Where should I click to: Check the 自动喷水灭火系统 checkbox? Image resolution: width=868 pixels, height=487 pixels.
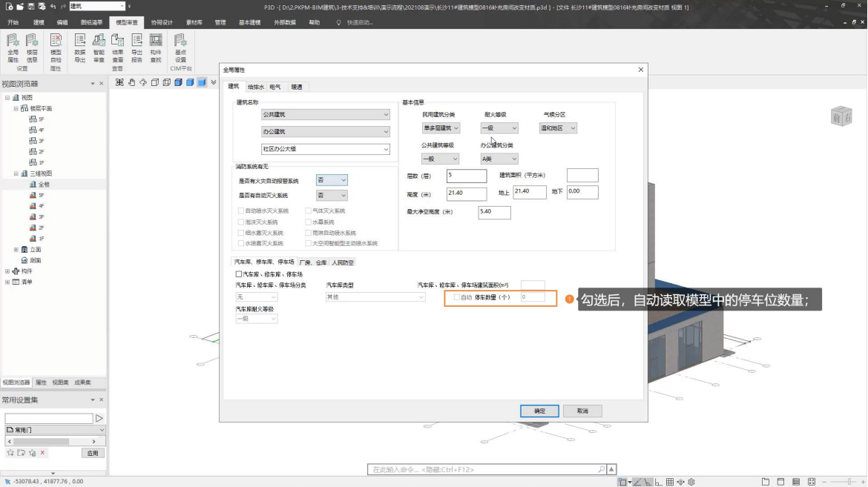(x=240, y=211)
